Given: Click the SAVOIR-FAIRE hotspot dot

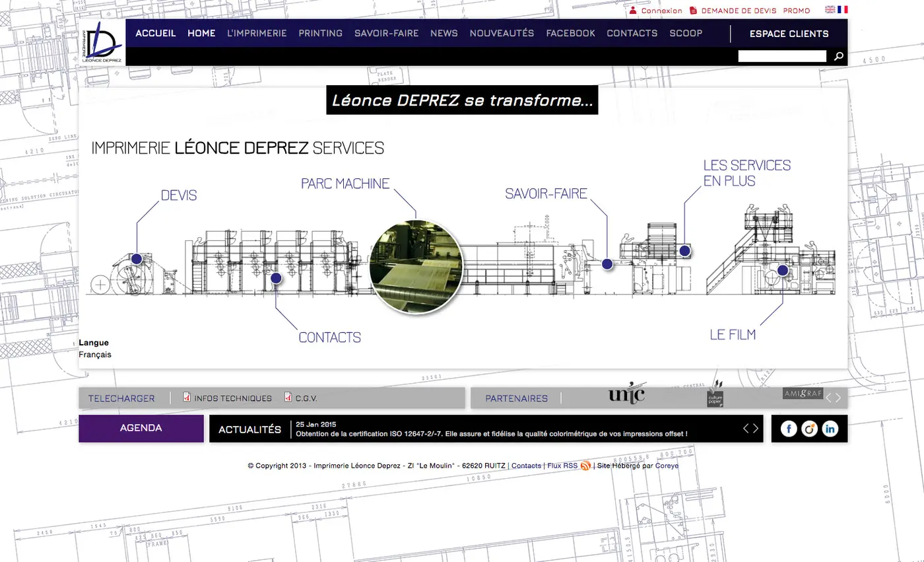Looking at the screenshot, I should point(607,263).
